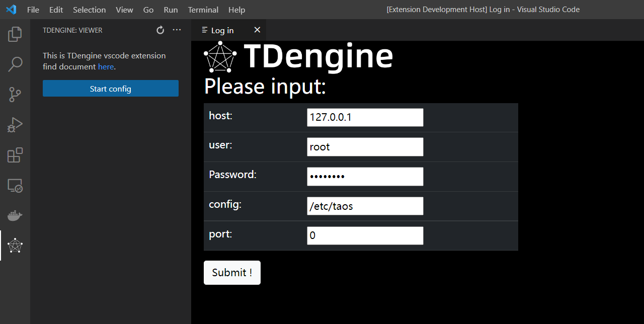This screenshot has height=324, width=644.
Task: Open the Go menu
Action: click(x=148, y=10)
